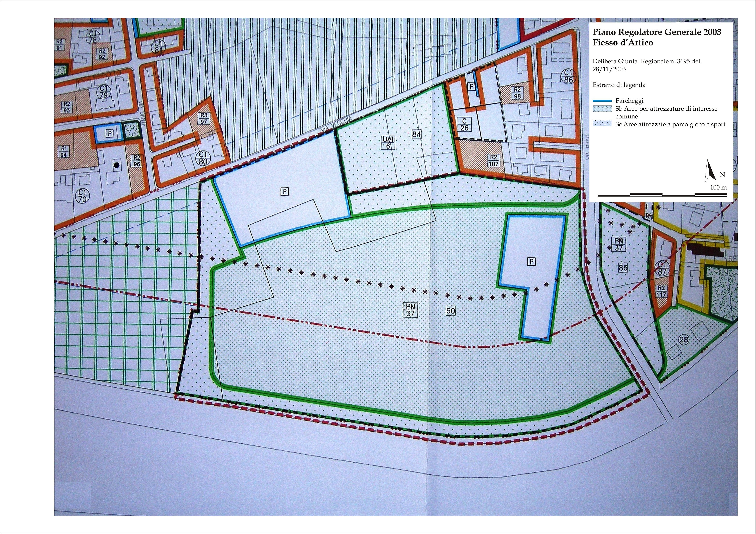Click the boxed '60' label

[x=450, y=310]
